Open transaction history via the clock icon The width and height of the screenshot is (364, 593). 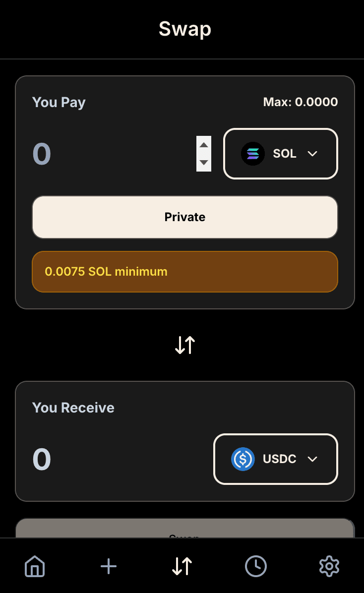click(x=255, y=566)
